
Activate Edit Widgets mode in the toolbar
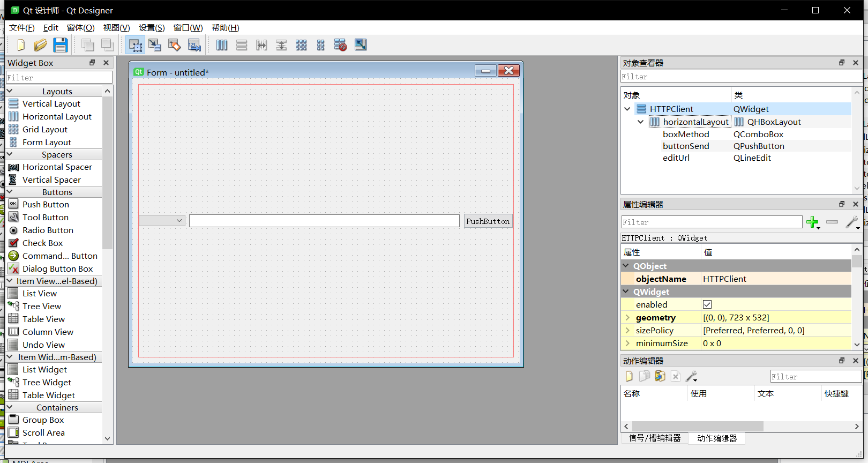tap(135, 45)
